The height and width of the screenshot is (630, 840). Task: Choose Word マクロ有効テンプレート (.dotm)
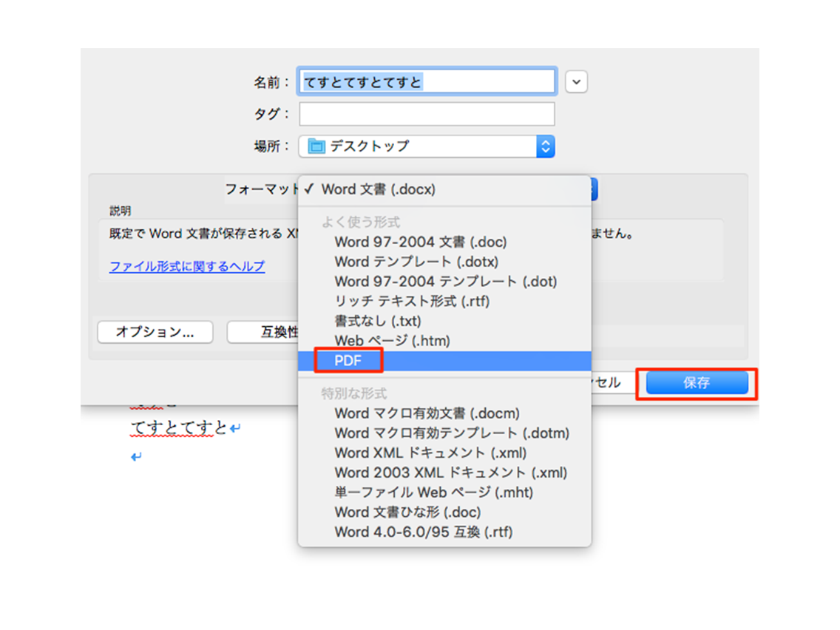click(x=444, y=433)
